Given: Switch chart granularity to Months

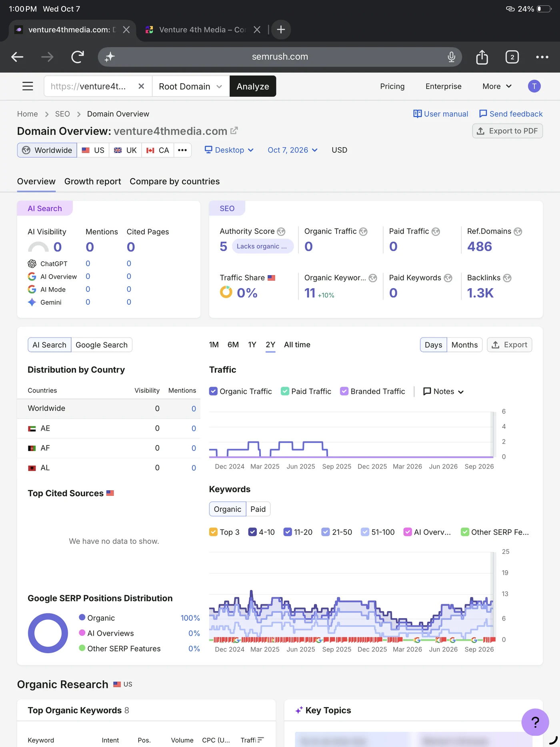Looking at the screenshot, I should pos(464,345).
